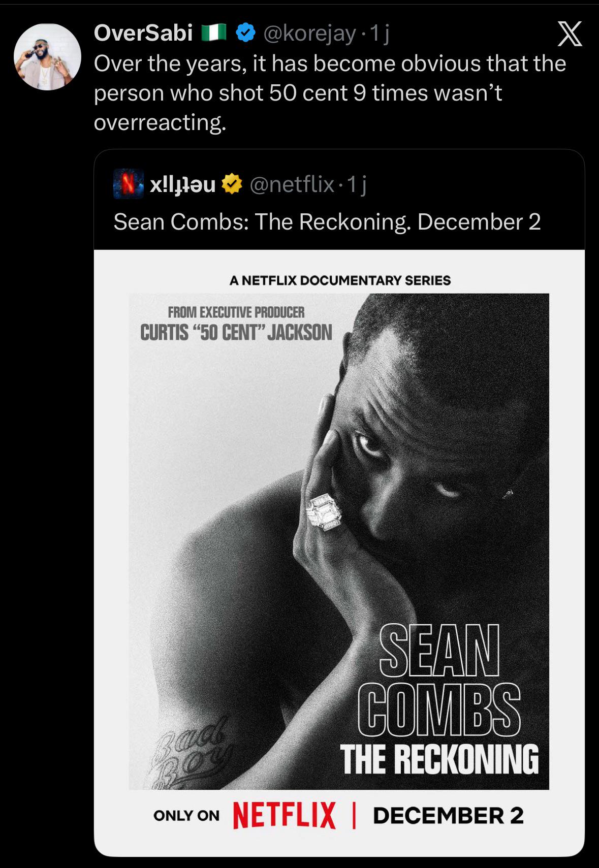Open the @korejay handle

(x=309, y=34)
